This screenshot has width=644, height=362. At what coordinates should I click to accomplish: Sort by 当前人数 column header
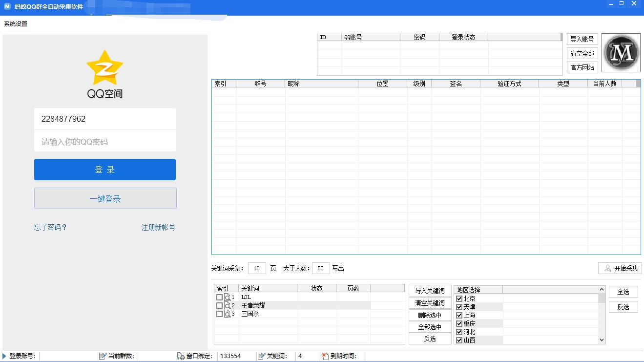[605, 84]
